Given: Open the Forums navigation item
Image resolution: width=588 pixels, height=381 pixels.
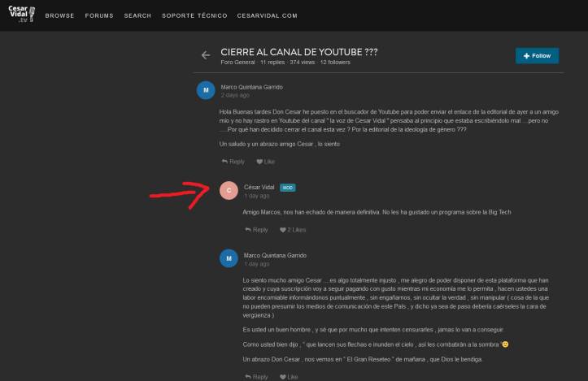Looking at the screenshot, I should click(99, 15).
